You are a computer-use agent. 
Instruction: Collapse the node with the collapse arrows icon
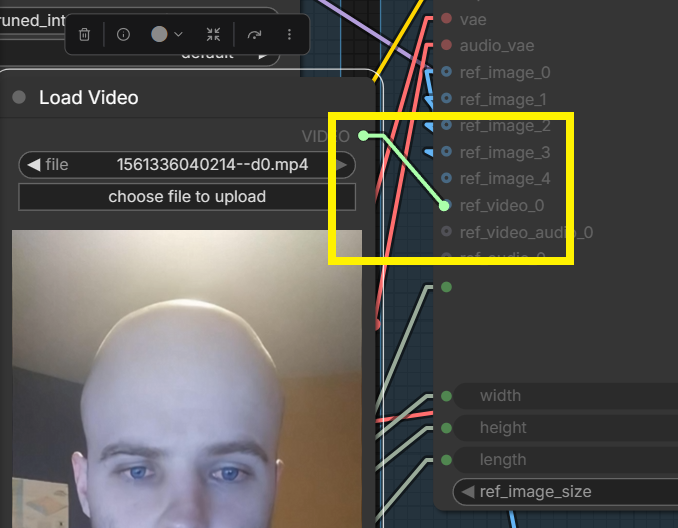(213, 34)
